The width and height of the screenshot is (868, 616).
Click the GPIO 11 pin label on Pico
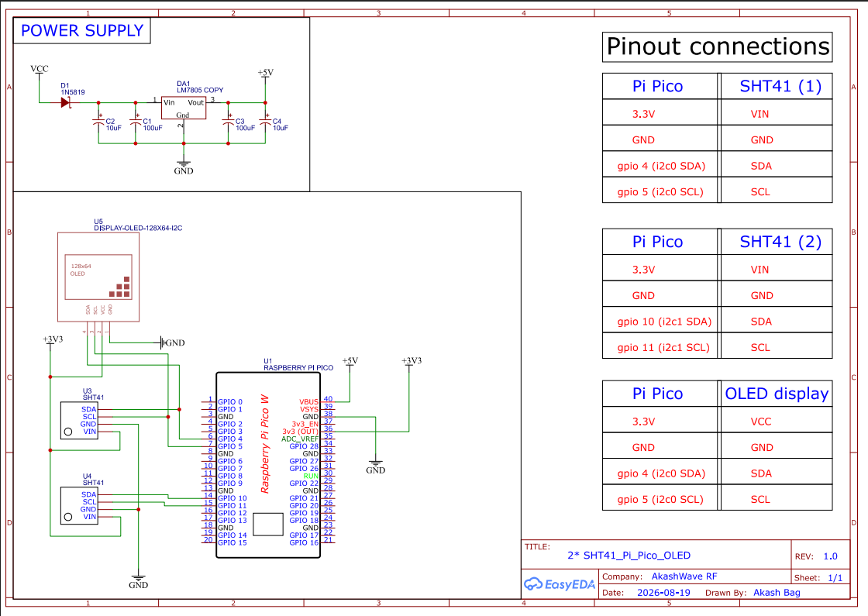point(232,505)
